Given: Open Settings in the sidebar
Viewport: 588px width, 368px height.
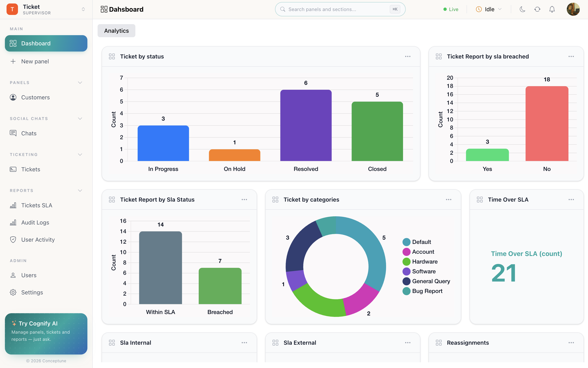Looking at the screenshot, I should click(46, 292).
